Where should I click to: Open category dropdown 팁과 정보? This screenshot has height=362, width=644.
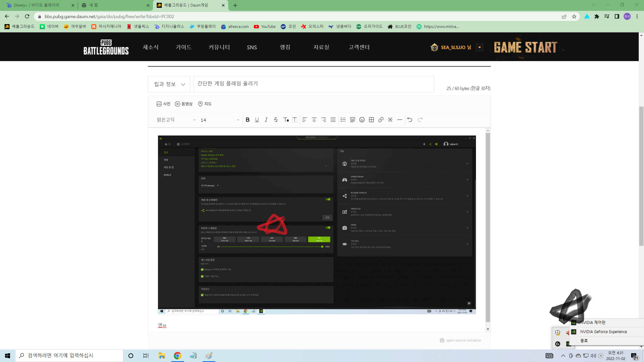(169, 84)
